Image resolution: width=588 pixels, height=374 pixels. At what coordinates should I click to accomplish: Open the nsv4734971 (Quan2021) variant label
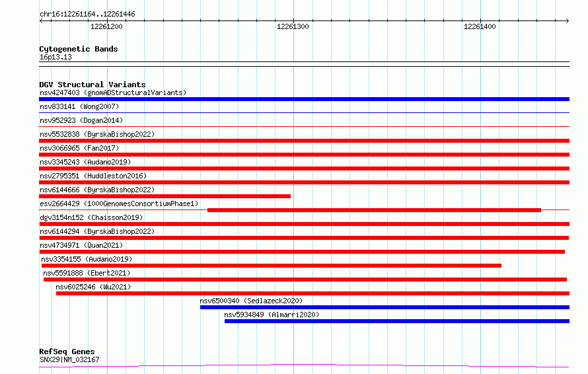(x=81, y=245)
